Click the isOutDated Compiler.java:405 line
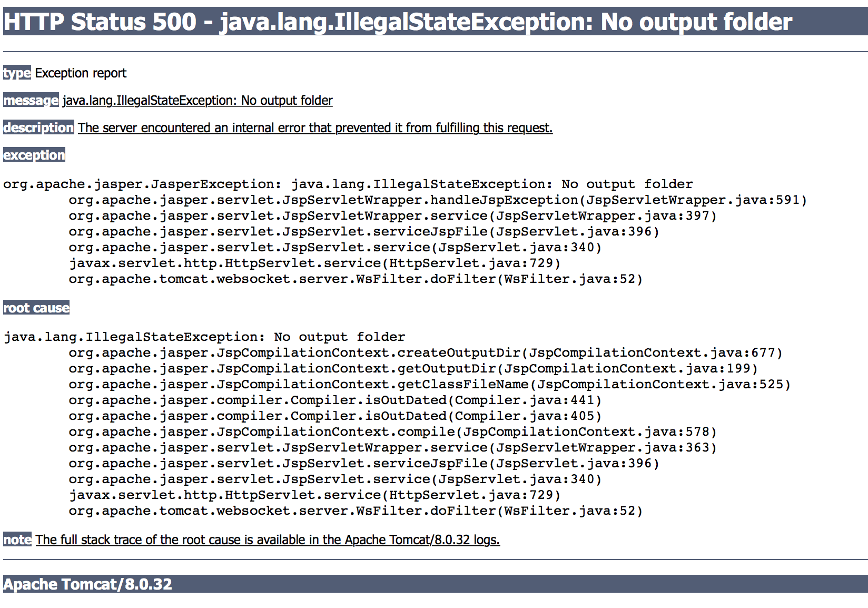Screen dimensions: 868x608 click(335, 416)
